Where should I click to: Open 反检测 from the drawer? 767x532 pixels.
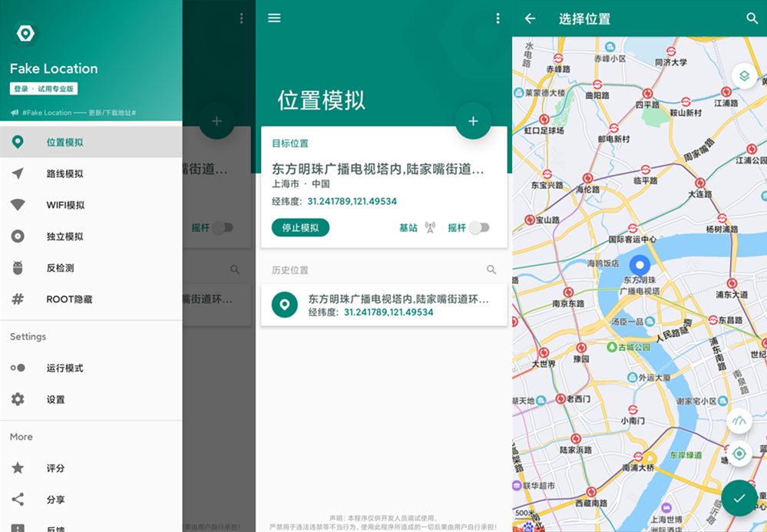[91, 267]
